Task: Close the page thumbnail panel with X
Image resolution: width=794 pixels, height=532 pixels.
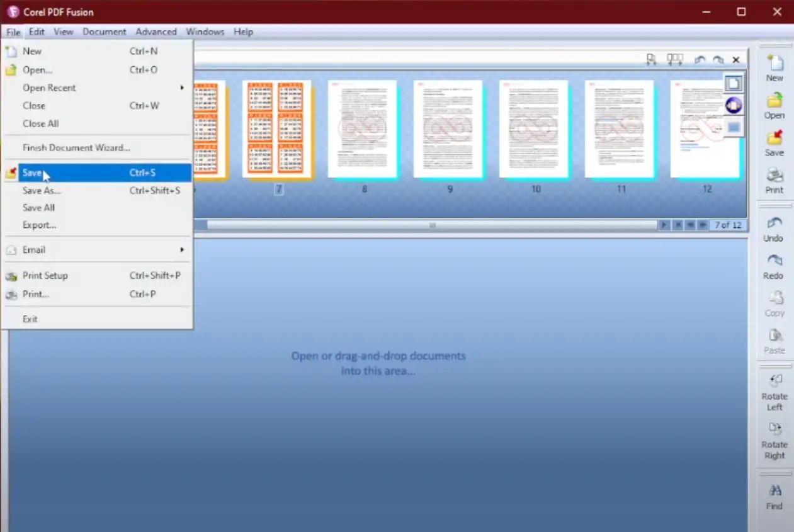Action: pos(736,60)
